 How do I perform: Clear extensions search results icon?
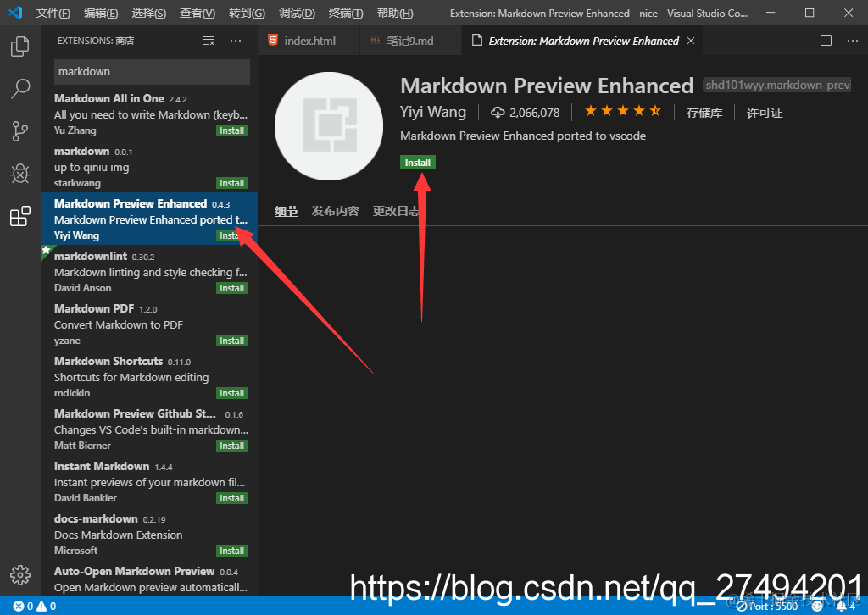pos(209,41)
